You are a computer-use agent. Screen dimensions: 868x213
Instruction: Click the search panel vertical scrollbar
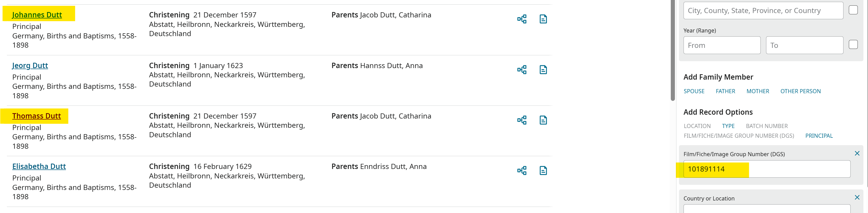click(673, 51)
